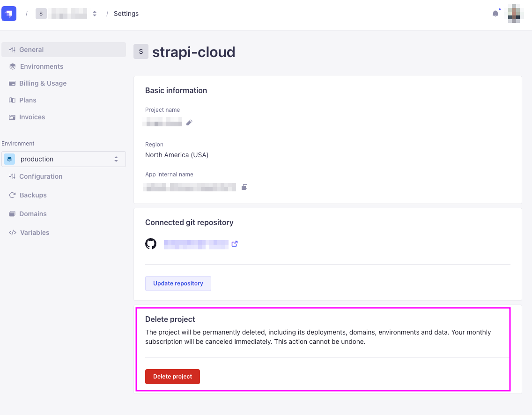The width and height of the screenshot is (532, 415).
Task: Click the project S badge beside title
Action: pyautogui.click(x=141, y=52)
